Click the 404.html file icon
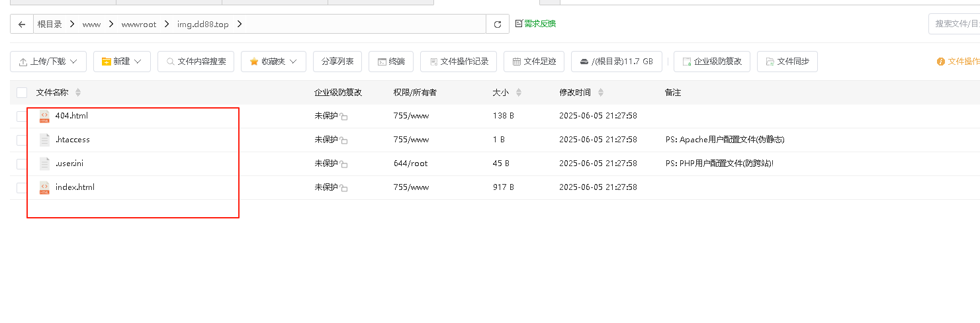 coord(44,116)
